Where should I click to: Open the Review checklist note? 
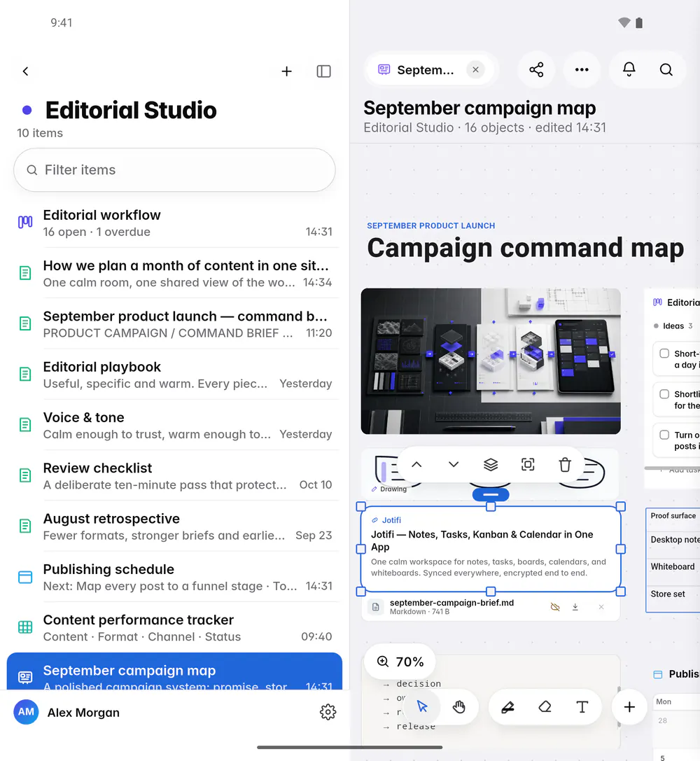coord(174,476)
